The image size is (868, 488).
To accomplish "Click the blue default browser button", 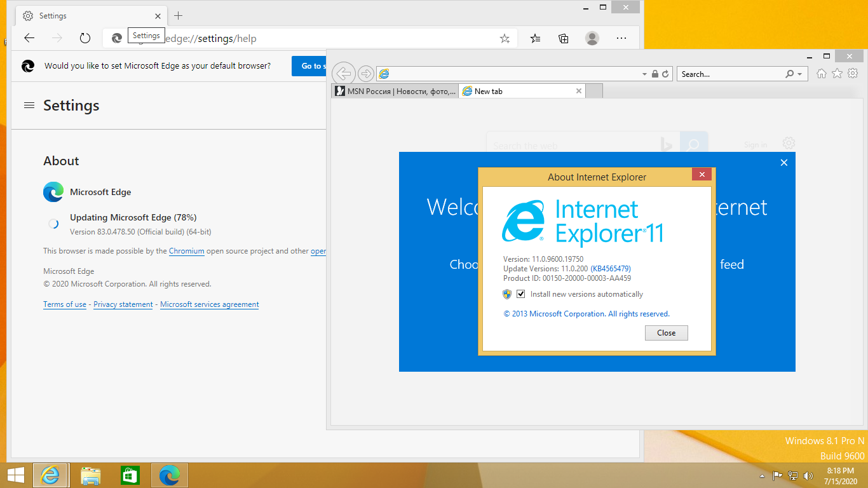I will (309, 66).
